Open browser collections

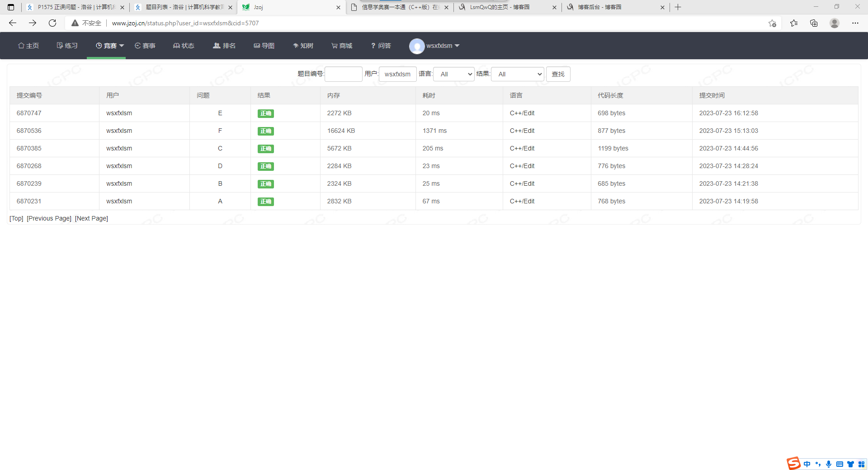click(814, 23)
